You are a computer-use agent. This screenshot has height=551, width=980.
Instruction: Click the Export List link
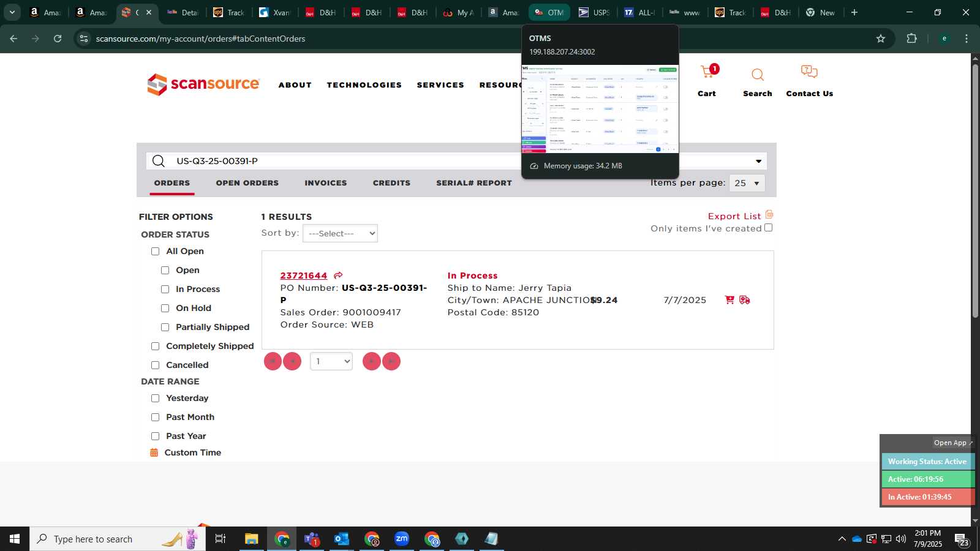tap(734, 216)
